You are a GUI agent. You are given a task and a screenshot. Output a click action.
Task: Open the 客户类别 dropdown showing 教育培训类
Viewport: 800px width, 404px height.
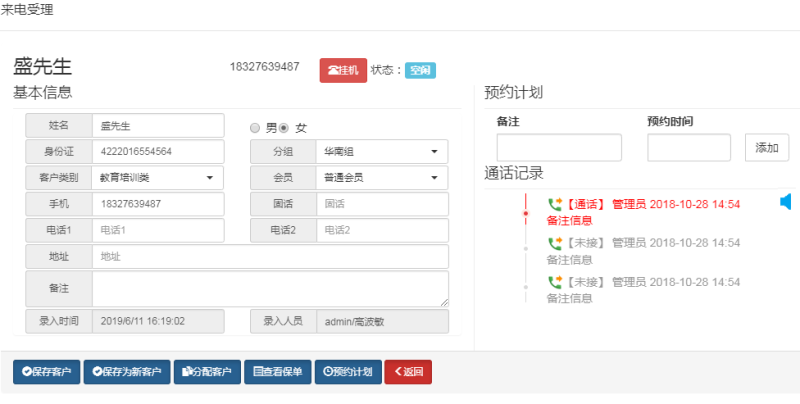point(158,178)
